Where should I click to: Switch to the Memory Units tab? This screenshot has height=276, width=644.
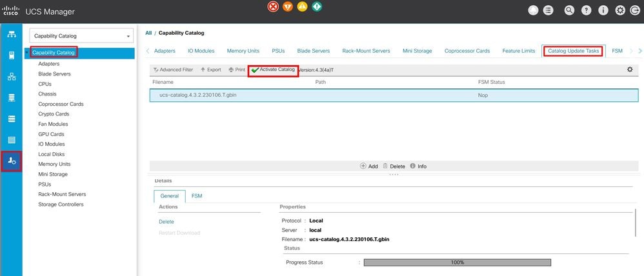click(x=243, y=51)
